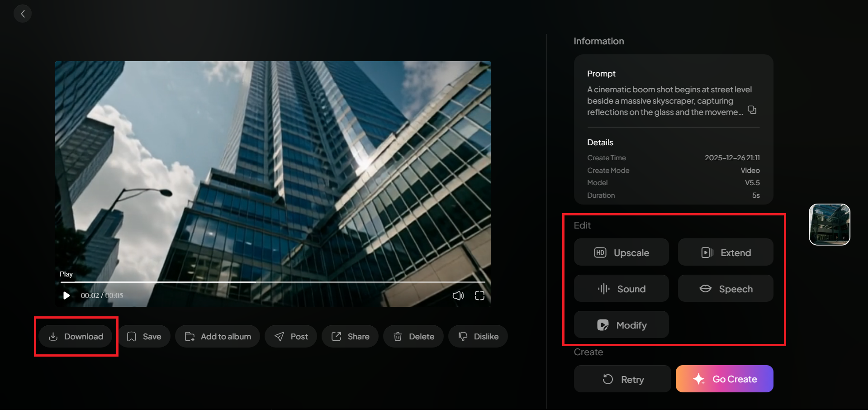Click the model version V5.5
868x410 pixels.
(753, 183)
